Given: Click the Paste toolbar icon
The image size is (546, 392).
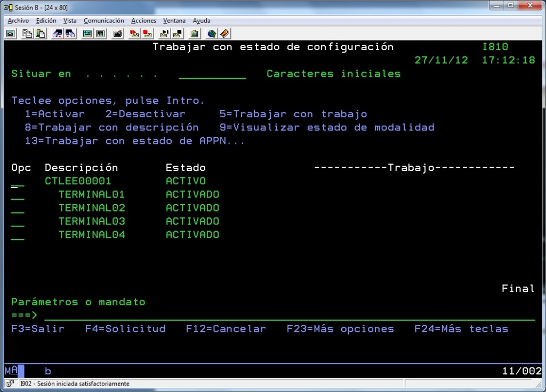Looking at the screenshot, I should tap(41, 34).
